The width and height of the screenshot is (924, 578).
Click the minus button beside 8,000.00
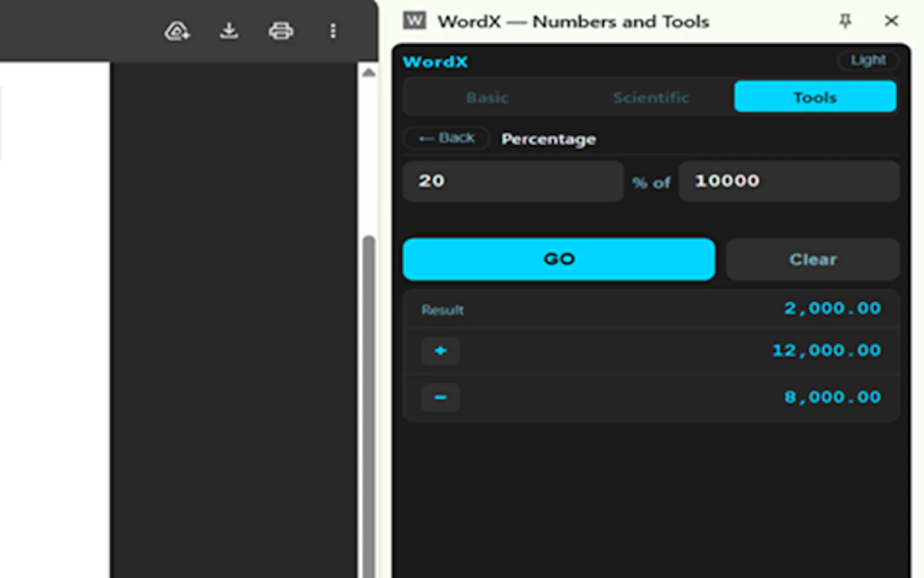pyautogui.click(x=440, y=397)
